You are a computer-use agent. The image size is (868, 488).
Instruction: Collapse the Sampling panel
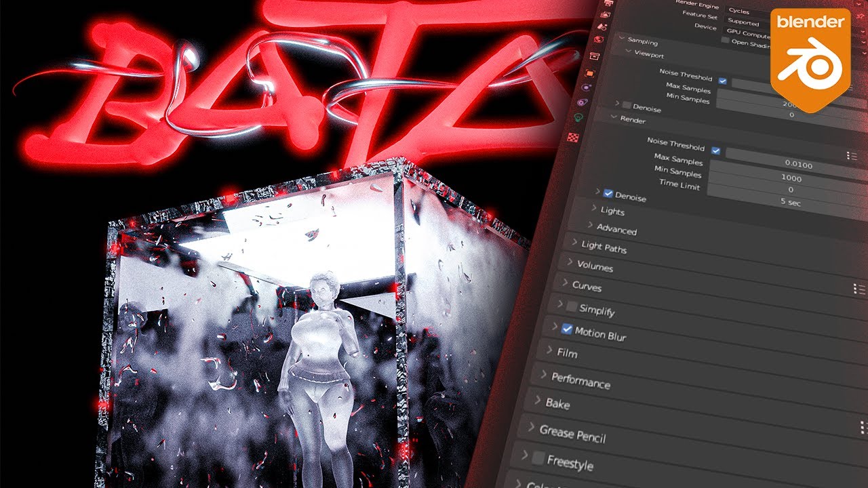point(621,38)
